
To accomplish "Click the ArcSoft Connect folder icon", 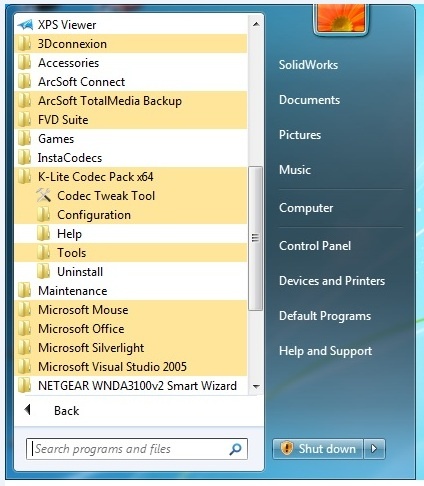I will [x=25, y=82].
